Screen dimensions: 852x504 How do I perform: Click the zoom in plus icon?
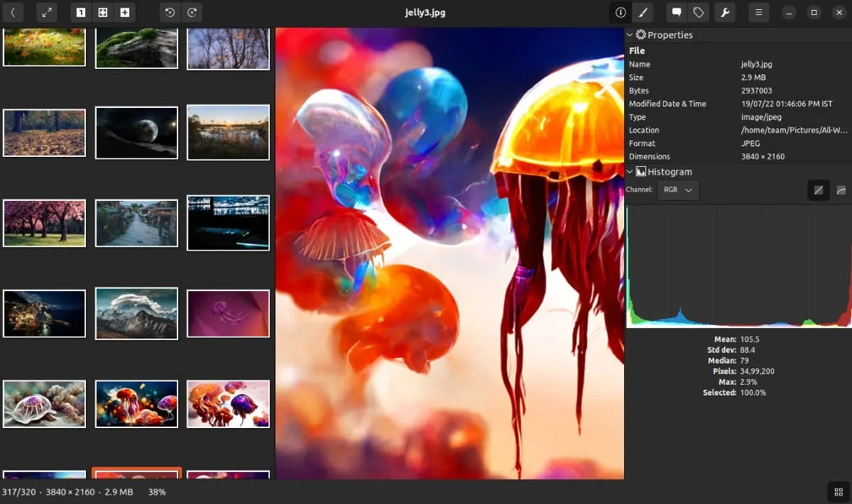[125, 12]
